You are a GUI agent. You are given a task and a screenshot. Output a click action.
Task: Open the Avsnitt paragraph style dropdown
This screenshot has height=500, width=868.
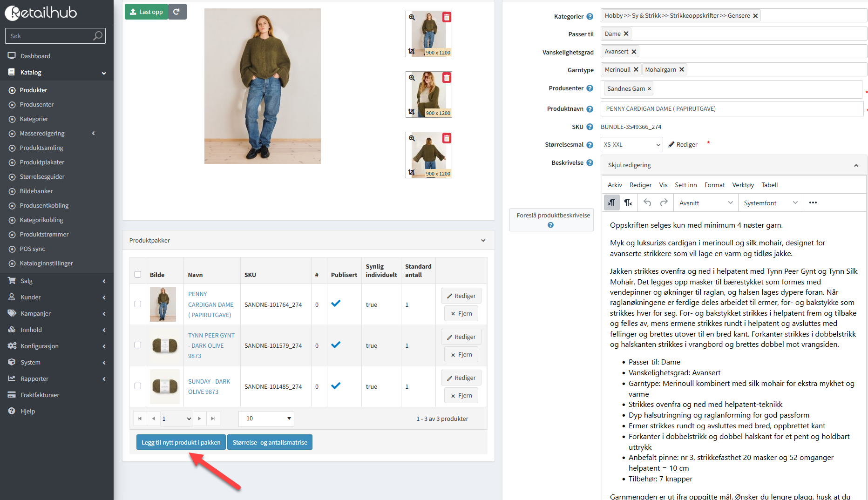705,203
